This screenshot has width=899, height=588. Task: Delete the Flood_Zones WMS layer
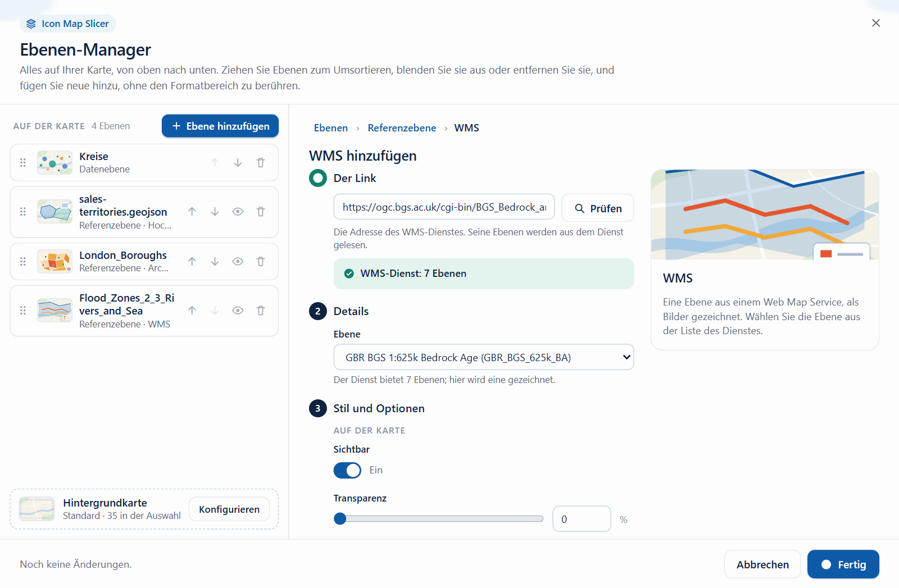tap(261, 311)
